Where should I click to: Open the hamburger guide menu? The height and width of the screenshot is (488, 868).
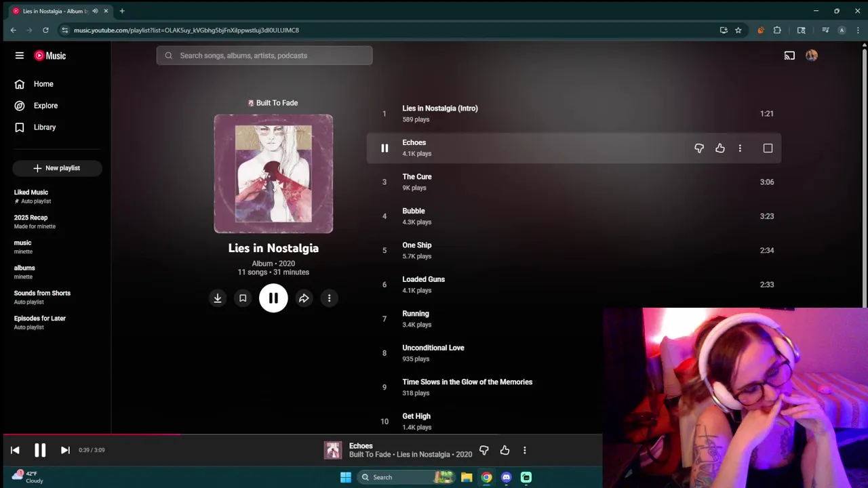click(x=20, y=56)
